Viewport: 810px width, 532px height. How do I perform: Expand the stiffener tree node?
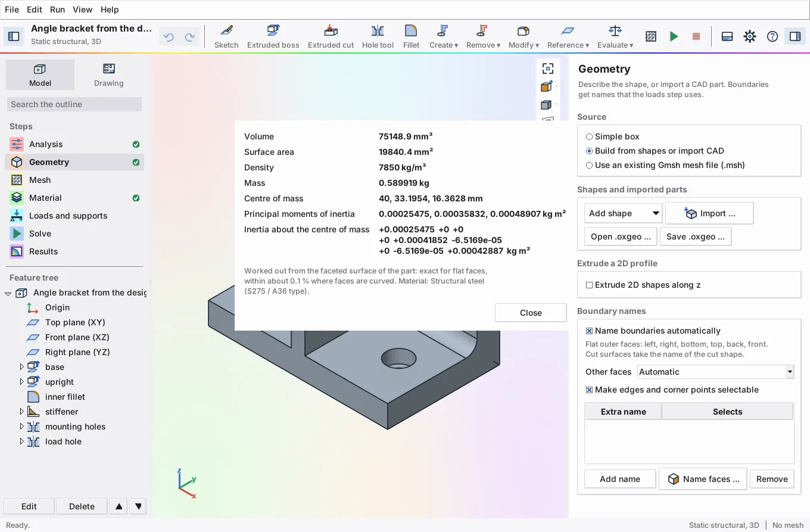(22, 412)
